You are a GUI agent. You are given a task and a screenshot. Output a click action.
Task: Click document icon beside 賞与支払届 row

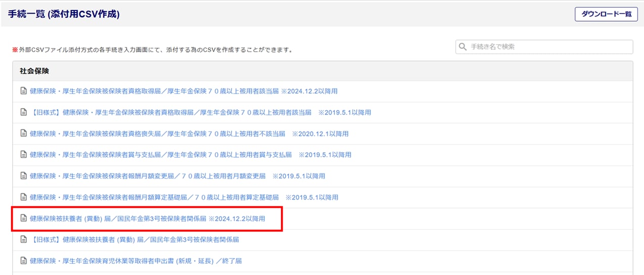click(23, 155)
